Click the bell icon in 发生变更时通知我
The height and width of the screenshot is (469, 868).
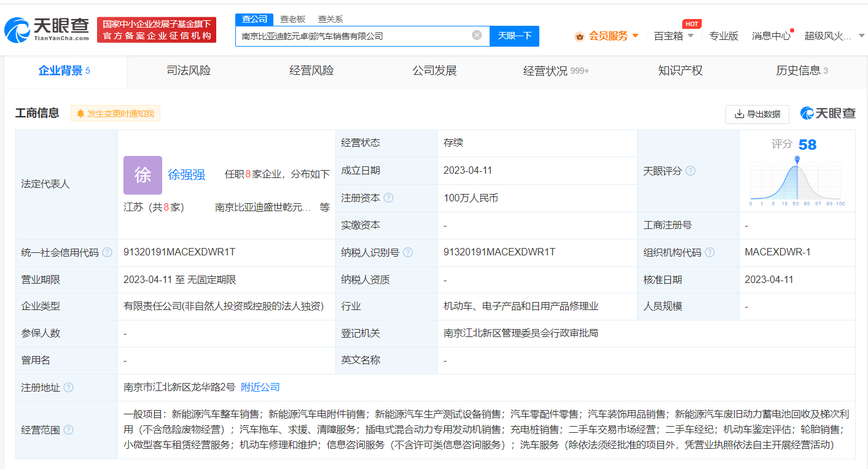[x=80, y=114]
